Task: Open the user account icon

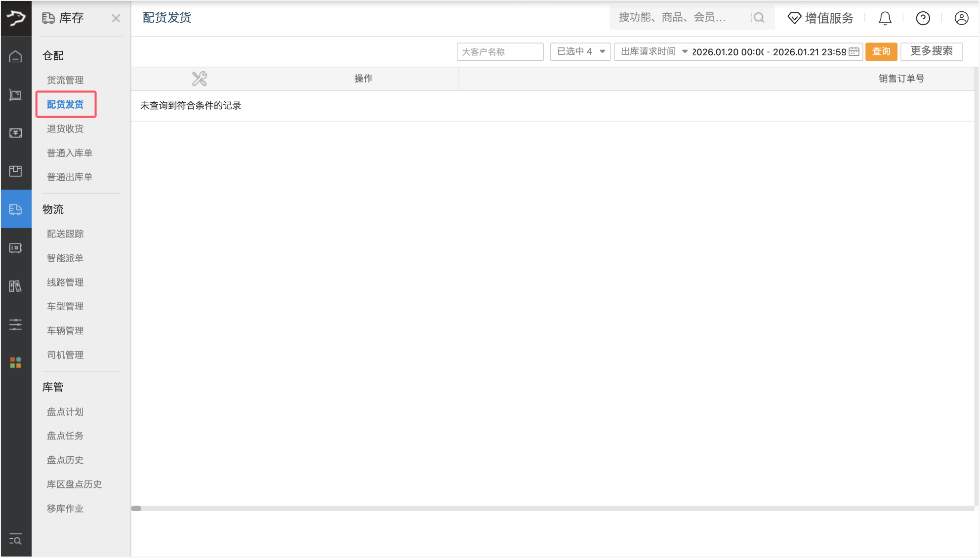Action: (961, 18)
